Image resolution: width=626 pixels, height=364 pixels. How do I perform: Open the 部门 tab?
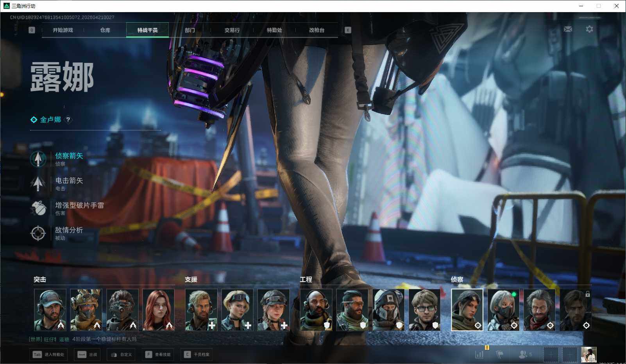click(x=190, y=30)
